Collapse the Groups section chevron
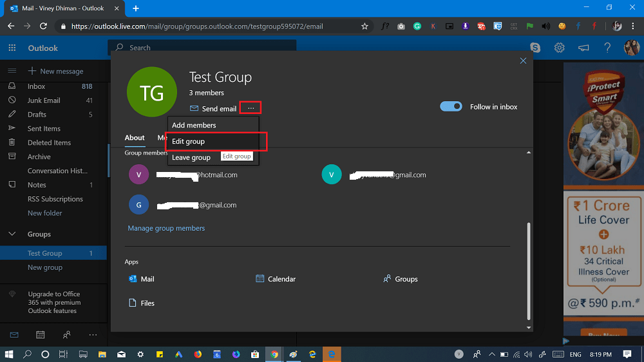Viewport: 644px width, 362px height. coord(12,234)
